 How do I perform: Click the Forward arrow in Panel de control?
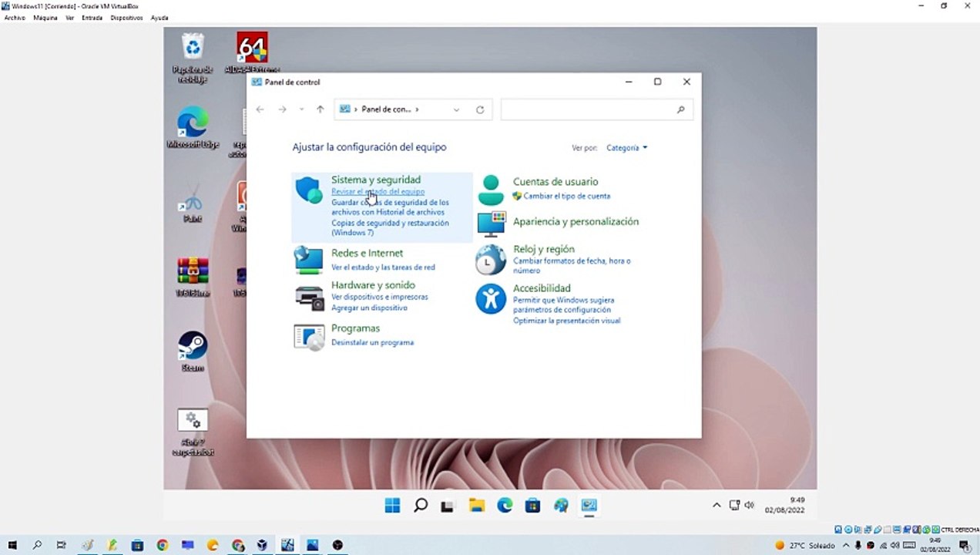(x=282, y=109)
